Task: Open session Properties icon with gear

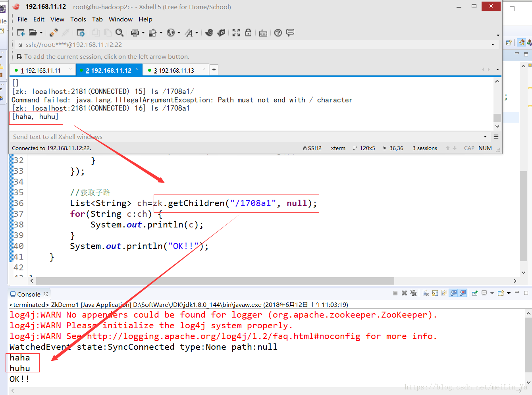Action: click(x=81, y=33)
